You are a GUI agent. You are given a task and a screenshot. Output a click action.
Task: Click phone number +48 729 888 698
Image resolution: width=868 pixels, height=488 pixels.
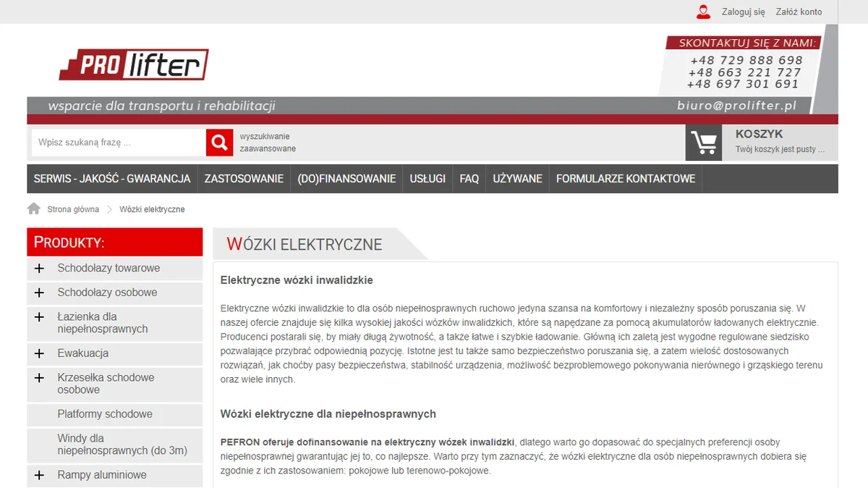746,61
